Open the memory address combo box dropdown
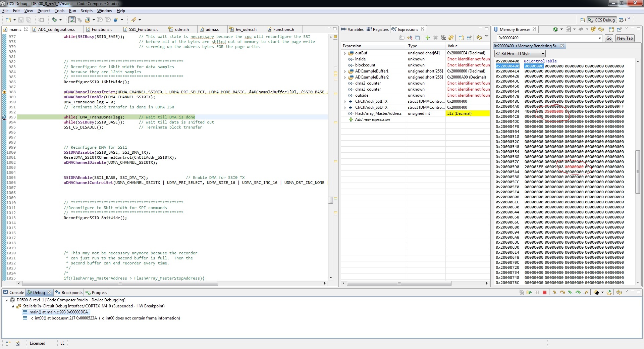 pos(600,38)
